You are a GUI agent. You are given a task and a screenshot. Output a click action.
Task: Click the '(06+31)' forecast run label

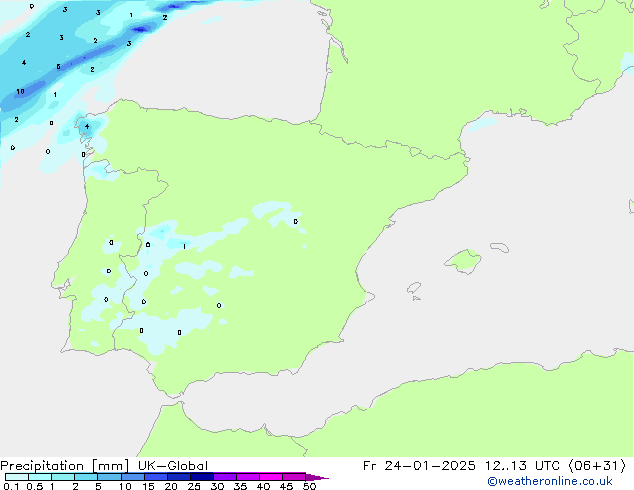click(597, 466)
